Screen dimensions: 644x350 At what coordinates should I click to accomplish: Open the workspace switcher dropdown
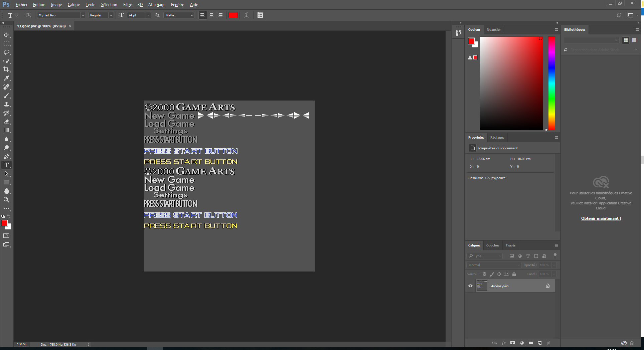pyautogui.click(x=632, y=15)
